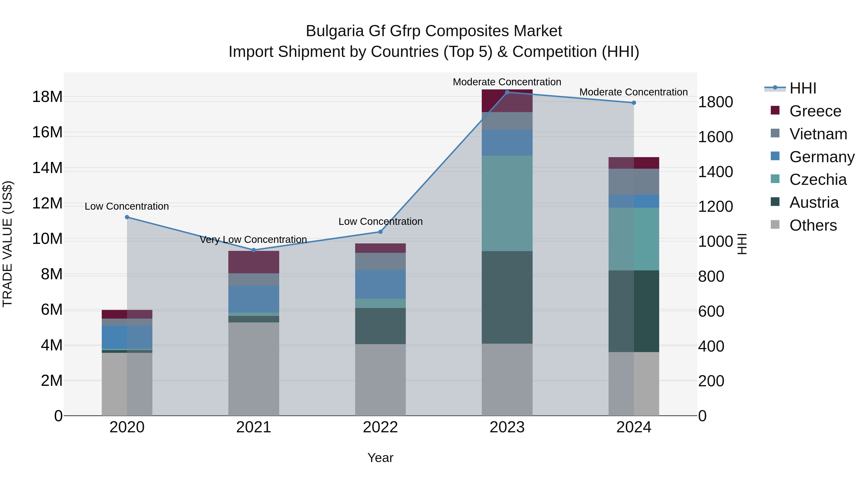Toggle the Greece legend label
The height and width of the screenshot is (488, 868).
coord(815,111)
